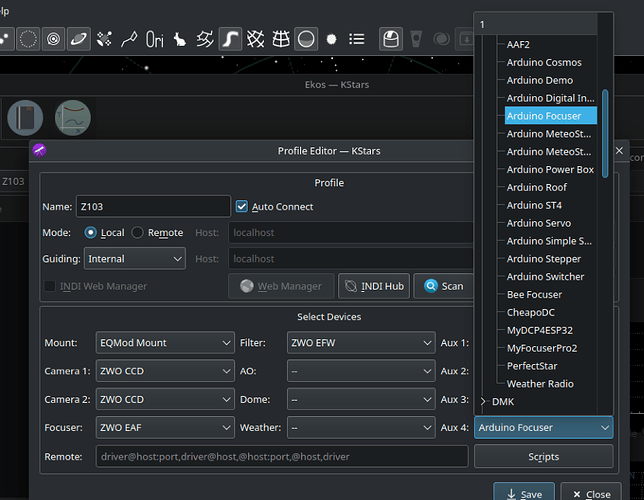Open the Ekos logbook module icon

[25, 118]
